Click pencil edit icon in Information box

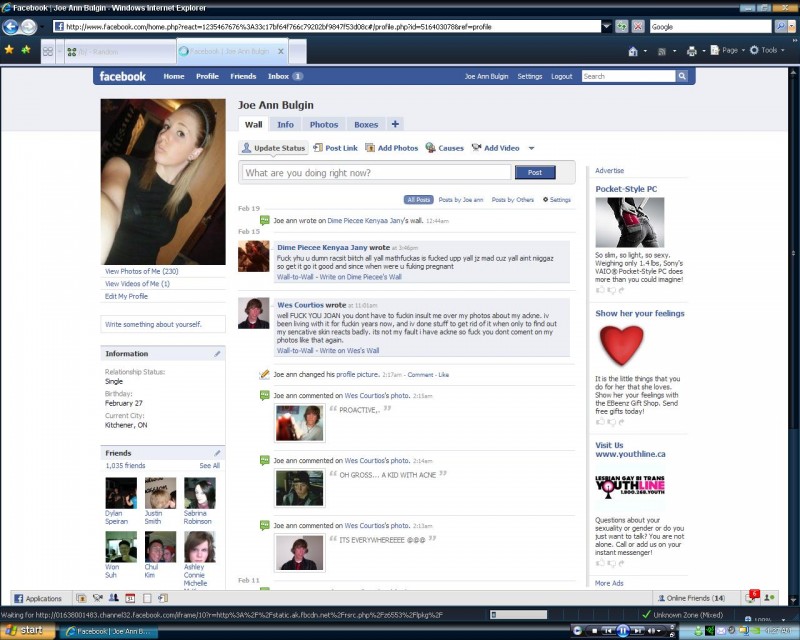(217, 354)
